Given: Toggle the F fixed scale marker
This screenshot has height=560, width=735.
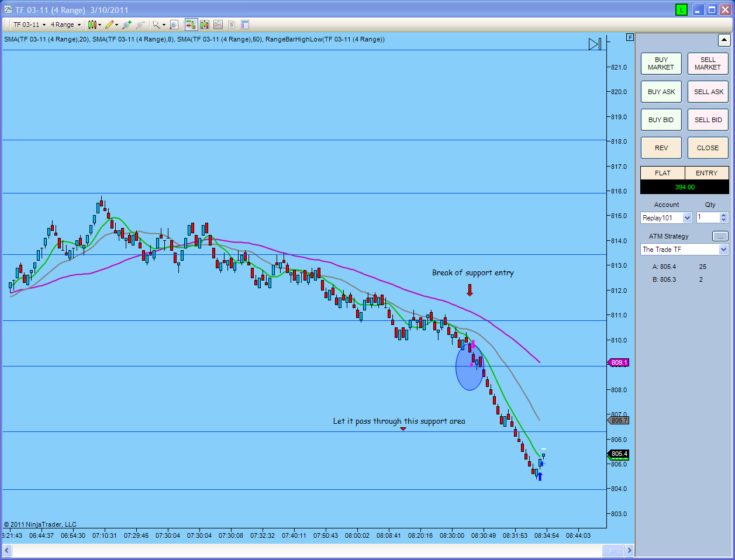Looking at the screenshot, I should click(x=630, y=37).
